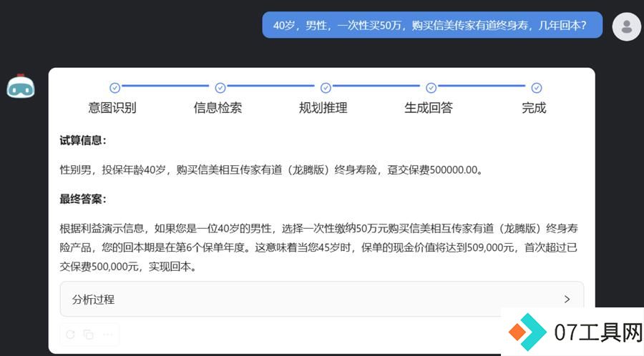Image resolution: width=644 pixels, height=356 pixels.
Task: Click the 意图识别 step label
Action: [112, 107]
